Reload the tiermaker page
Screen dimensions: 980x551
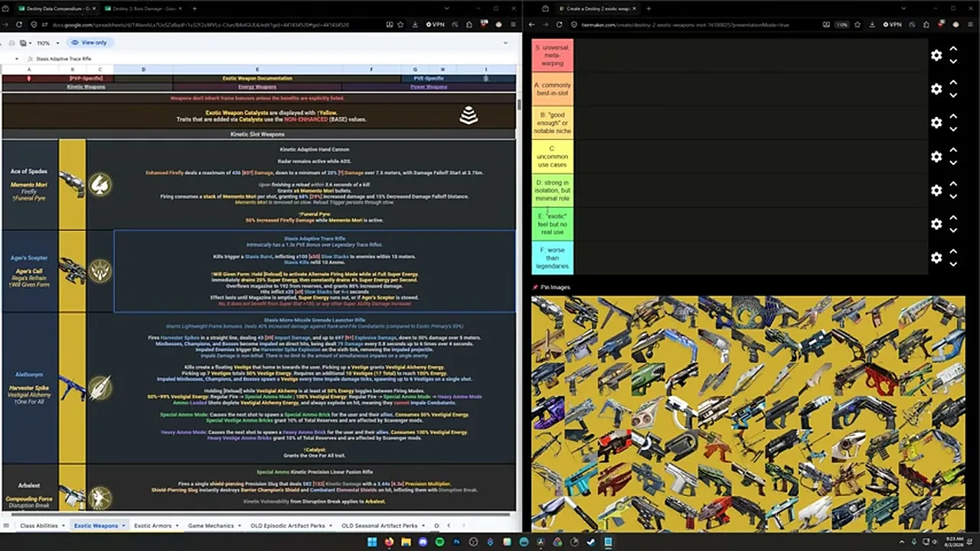(558, 24)
